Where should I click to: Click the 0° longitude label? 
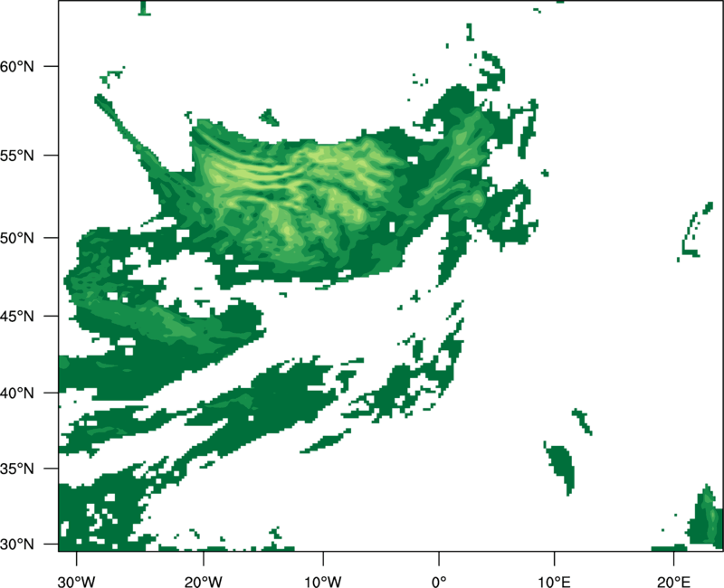439,582
